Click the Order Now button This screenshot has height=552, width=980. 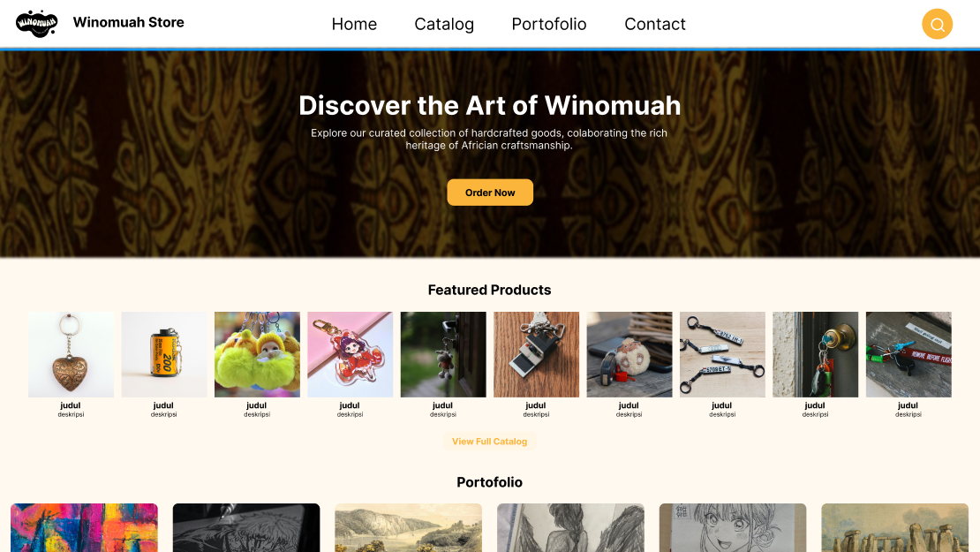(x=490, y=193)
